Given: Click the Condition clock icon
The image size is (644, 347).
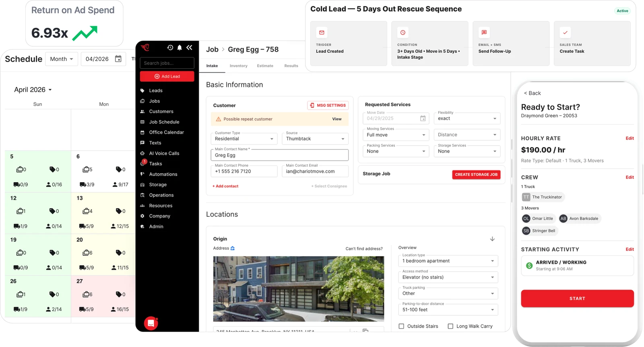Looking at the screenshot, I should [403, 32].
